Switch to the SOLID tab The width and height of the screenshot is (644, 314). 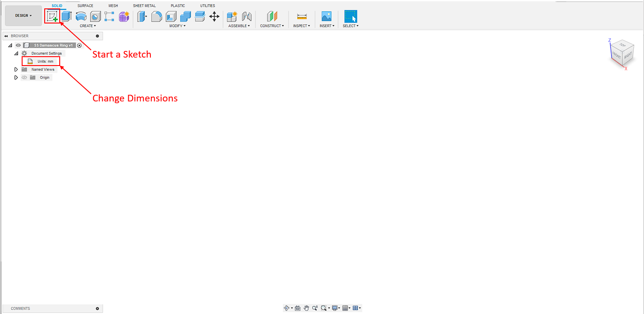57,6
